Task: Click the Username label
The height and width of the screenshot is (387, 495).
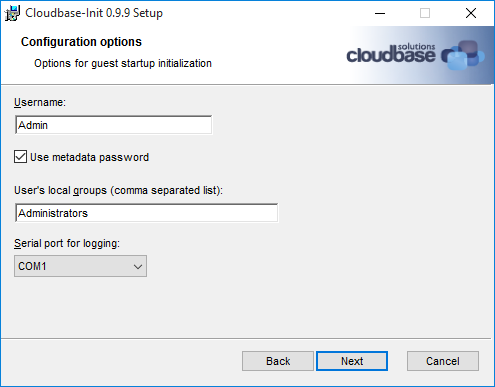Action: coord(40,102)
